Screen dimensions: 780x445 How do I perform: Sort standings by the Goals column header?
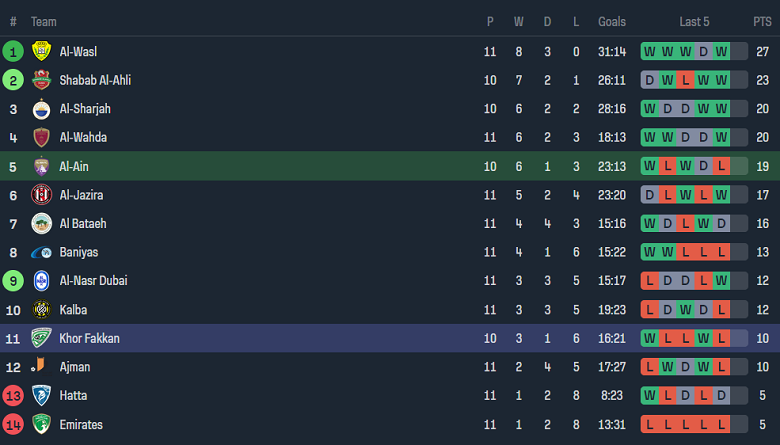click(x=612, y=21)
